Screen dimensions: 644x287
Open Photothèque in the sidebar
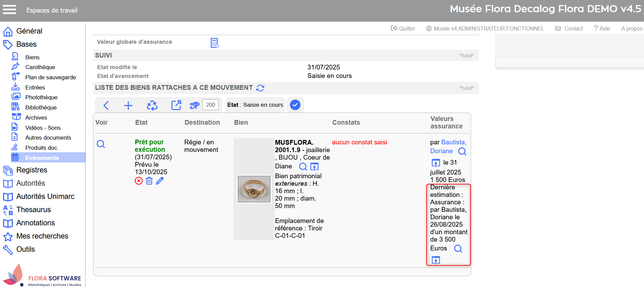(x=41, y=98)
